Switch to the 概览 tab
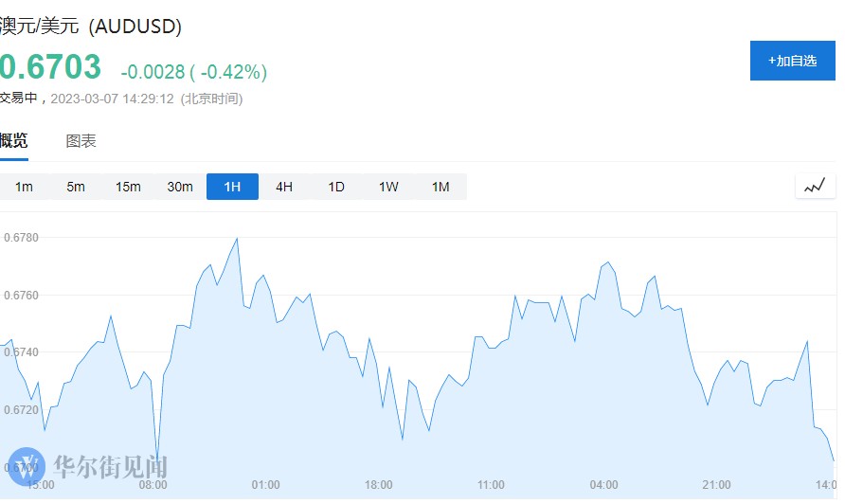The image size is (845, 504). point(13,141)
